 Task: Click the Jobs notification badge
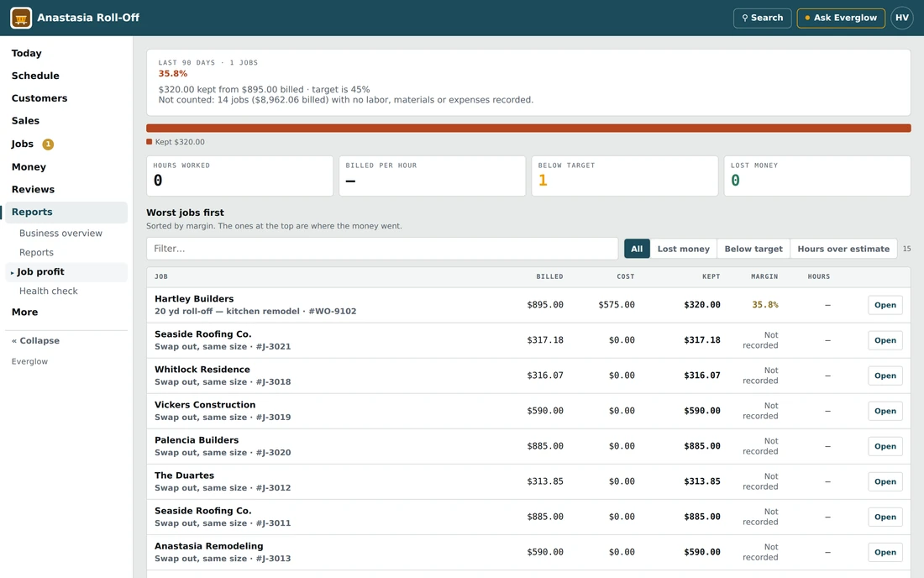point(48,144)
